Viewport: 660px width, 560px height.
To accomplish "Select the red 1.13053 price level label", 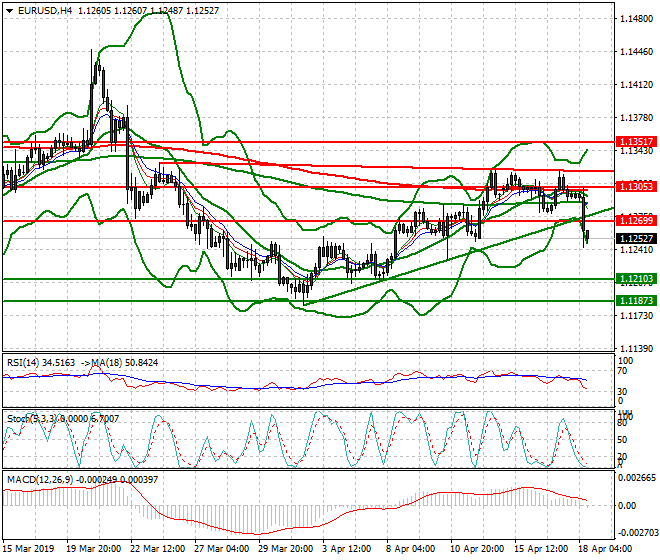I will click(637, 187).
